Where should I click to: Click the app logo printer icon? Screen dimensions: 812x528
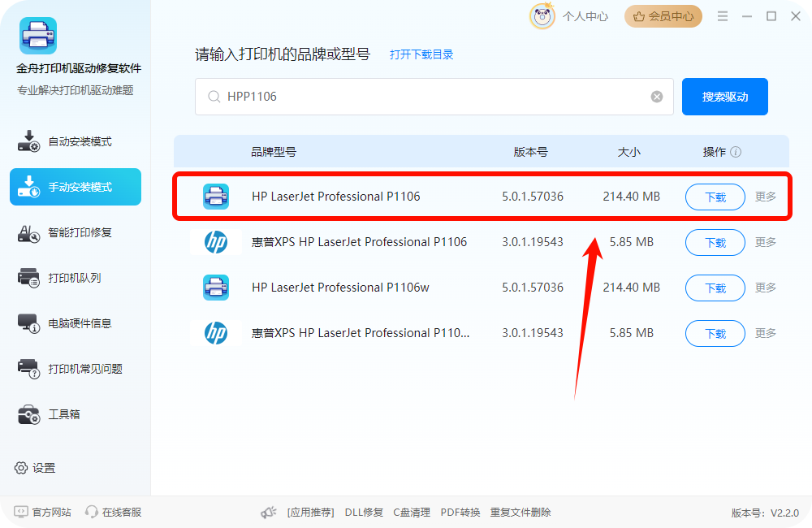pyautogui.click(x=38, y=36)
